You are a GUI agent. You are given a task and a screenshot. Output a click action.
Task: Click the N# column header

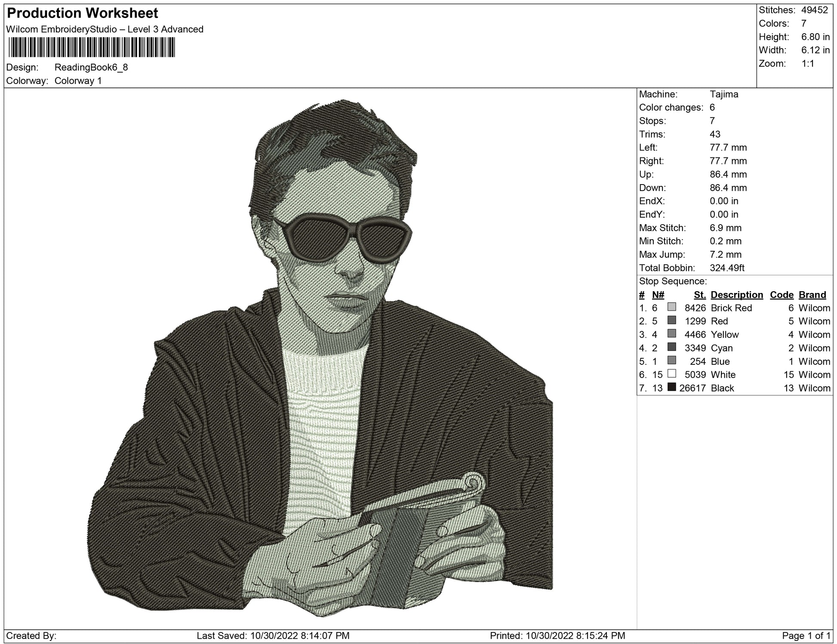[658, 295]
